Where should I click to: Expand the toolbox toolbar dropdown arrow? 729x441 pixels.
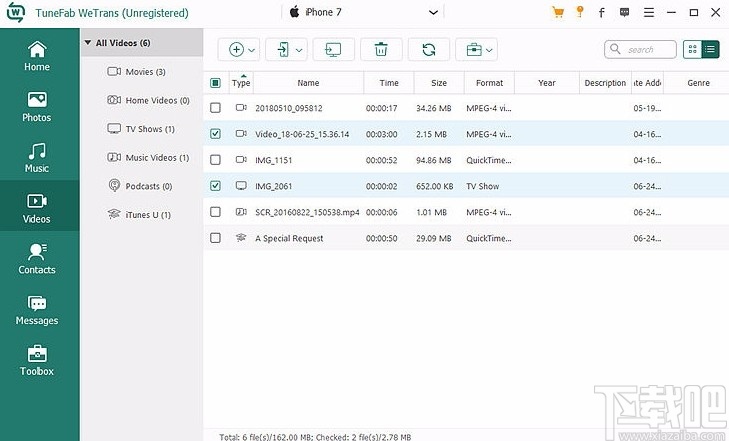pyautogui.click(x=489, y=50)
